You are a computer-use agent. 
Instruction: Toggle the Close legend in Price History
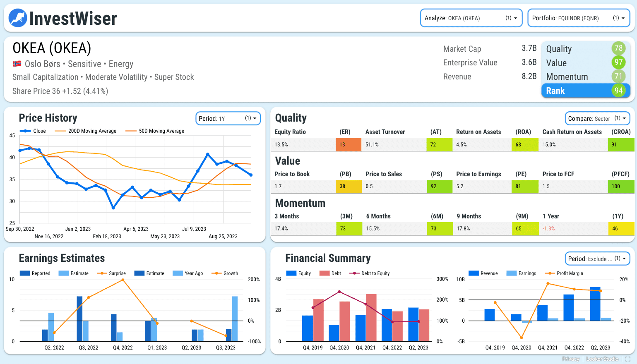33,131
